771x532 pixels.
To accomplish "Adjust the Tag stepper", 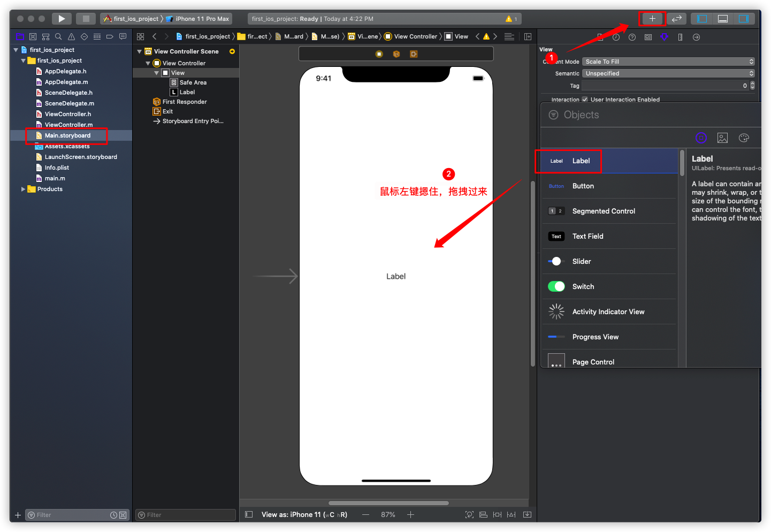I will point(752,86).
